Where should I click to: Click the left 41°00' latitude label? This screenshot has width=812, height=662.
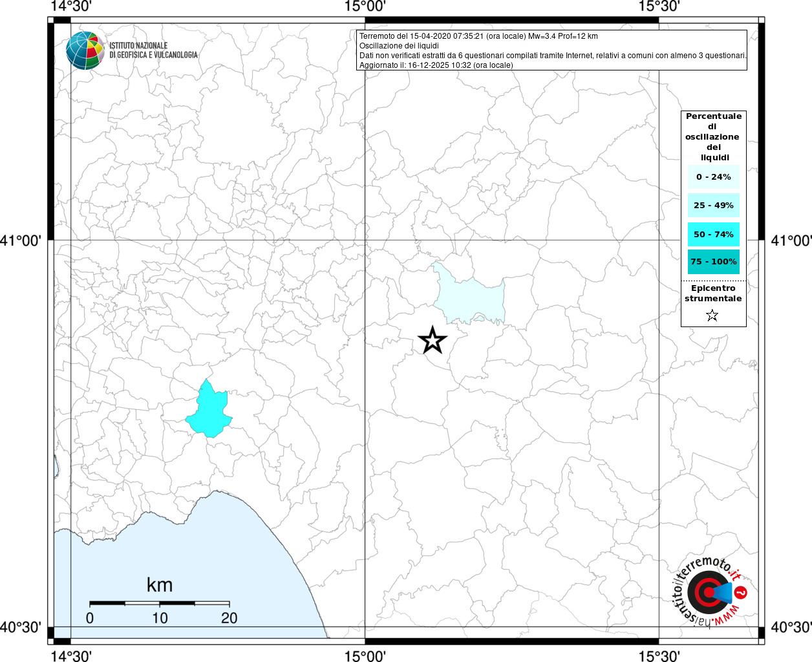(21, 240)
